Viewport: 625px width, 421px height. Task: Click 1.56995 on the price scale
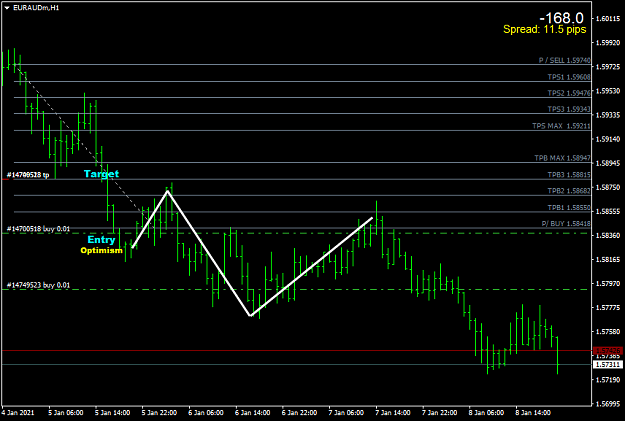coord(607,404)
